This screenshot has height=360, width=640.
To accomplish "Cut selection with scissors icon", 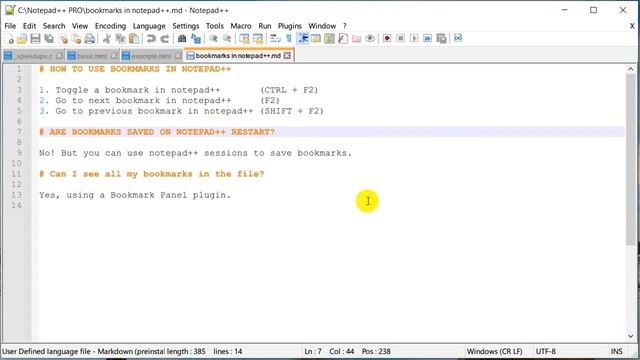I will tap(107, 39).
